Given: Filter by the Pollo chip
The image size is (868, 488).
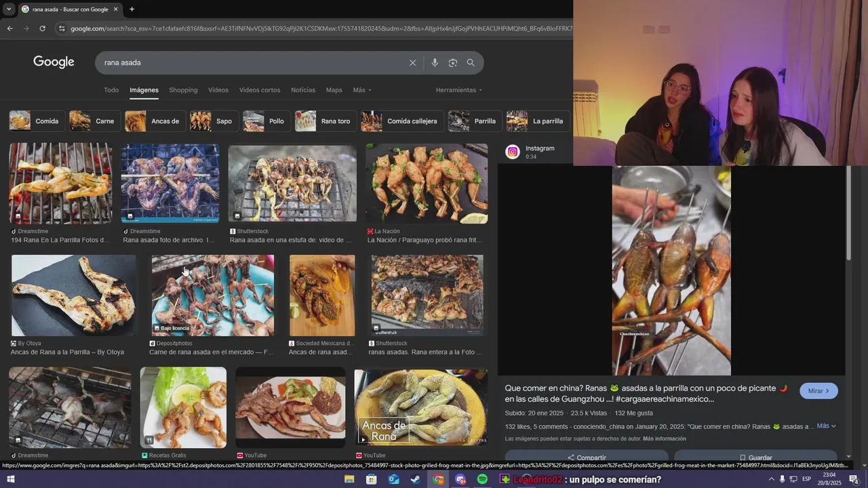Looking at the screenshot, I should (266, 121).
